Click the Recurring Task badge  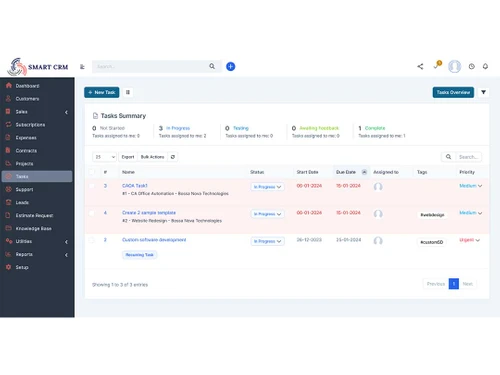[x=140, y=255]
